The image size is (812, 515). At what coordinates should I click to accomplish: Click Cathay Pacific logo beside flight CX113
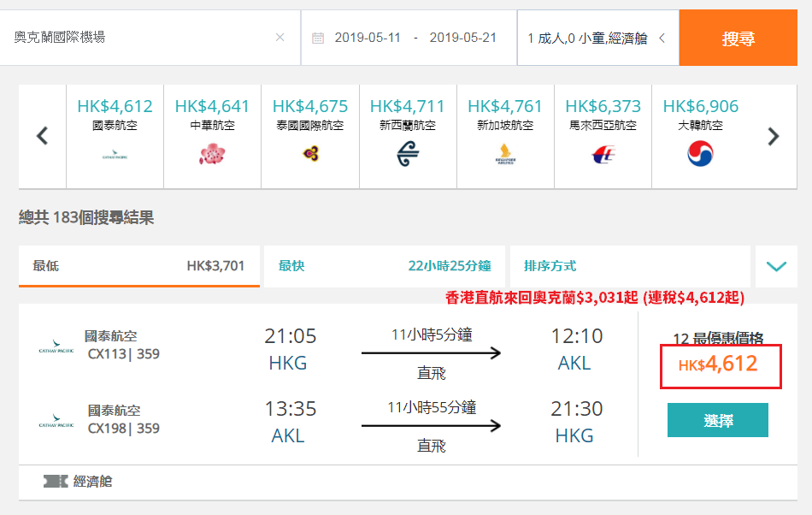[x=56, y=346]
